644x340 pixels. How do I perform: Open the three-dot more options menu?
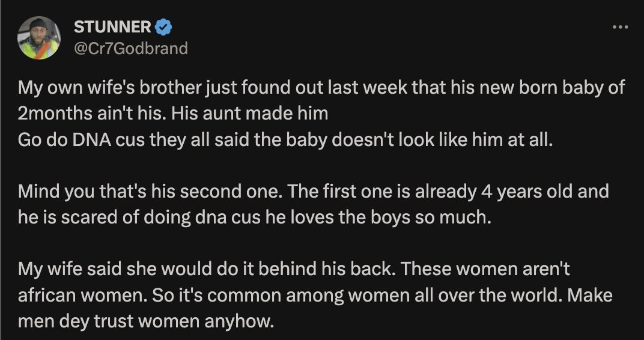pos(620,28)
